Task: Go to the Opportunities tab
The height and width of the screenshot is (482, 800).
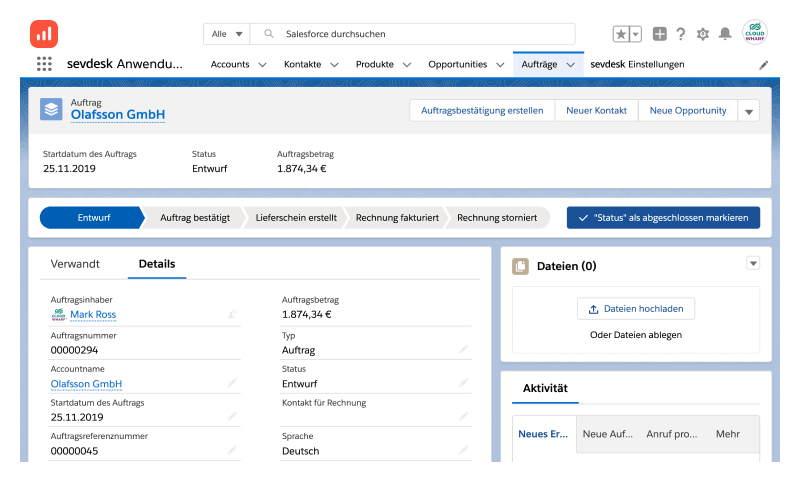Action: pyautogui.click(x=458, y=64)
